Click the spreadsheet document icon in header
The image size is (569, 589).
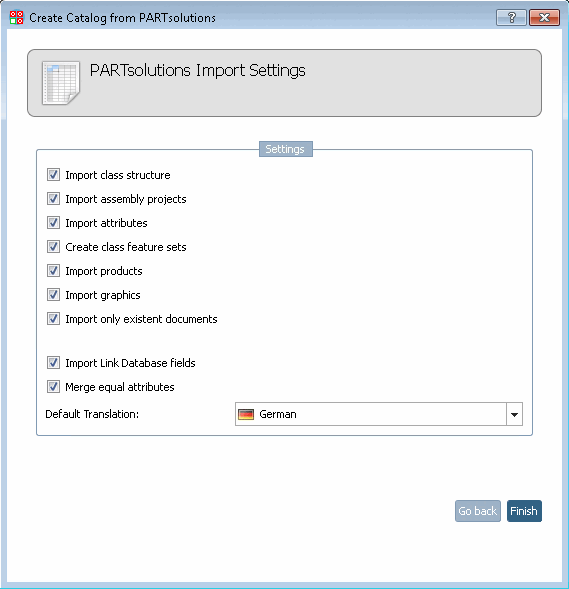[61, 83]
